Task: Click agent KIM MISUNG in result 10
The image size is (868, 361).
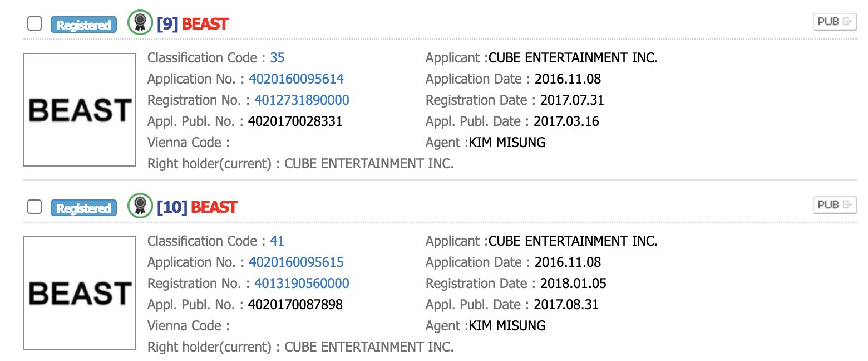Action: (x=507, y=326)
